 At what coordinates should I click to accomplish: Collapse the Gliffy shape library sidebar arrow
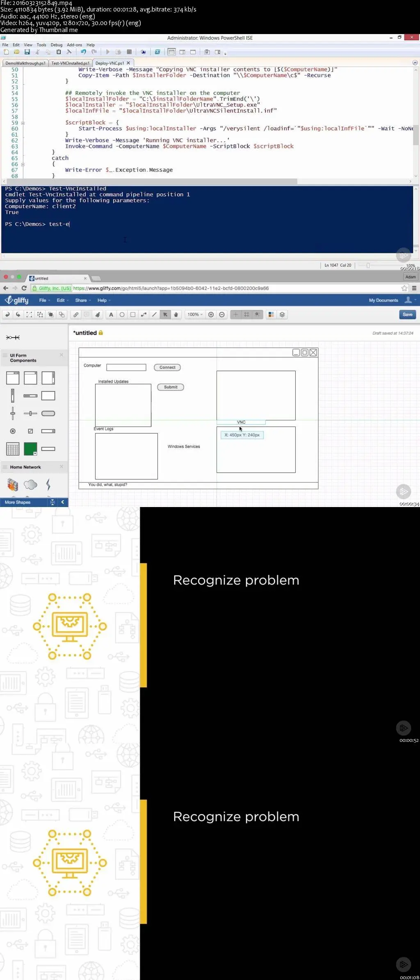tap(62, 502)
